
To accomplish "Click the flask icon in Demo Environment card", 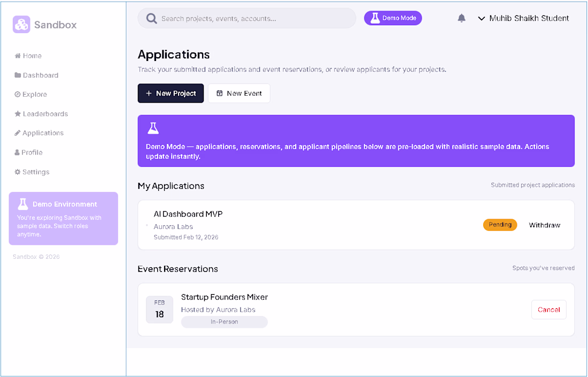I will tap(23, 204).
